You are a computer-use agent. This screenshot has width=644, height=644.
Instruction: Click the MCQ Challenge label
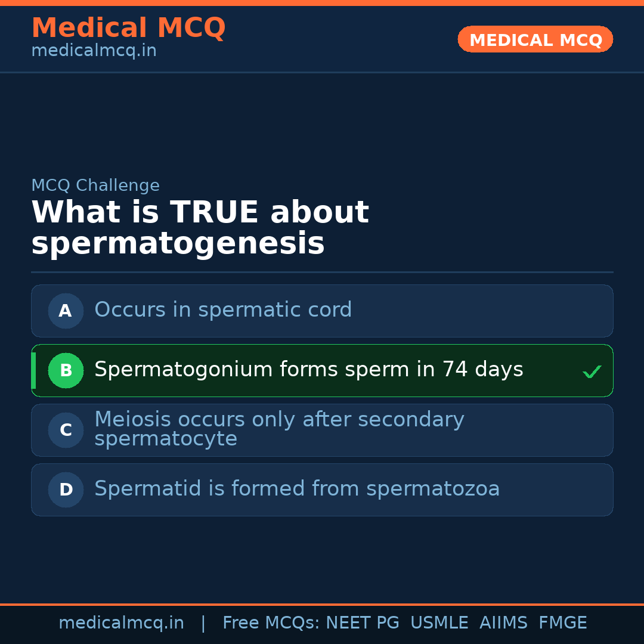point(95,185)
